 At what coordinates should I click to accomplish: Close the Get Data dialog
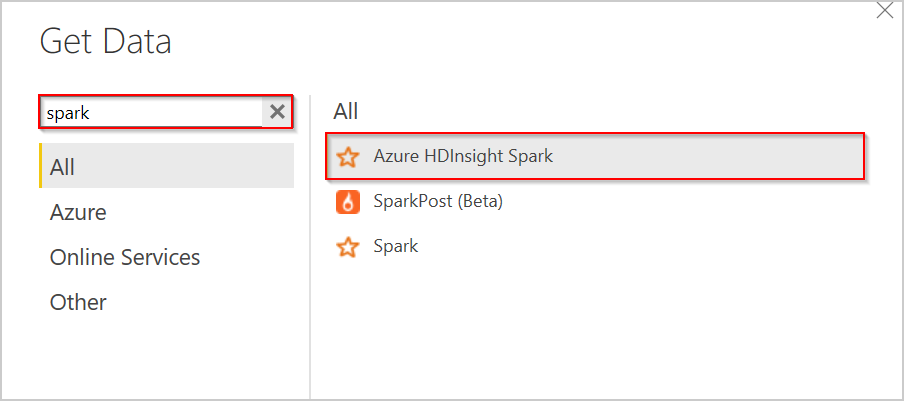click(885, 12)
